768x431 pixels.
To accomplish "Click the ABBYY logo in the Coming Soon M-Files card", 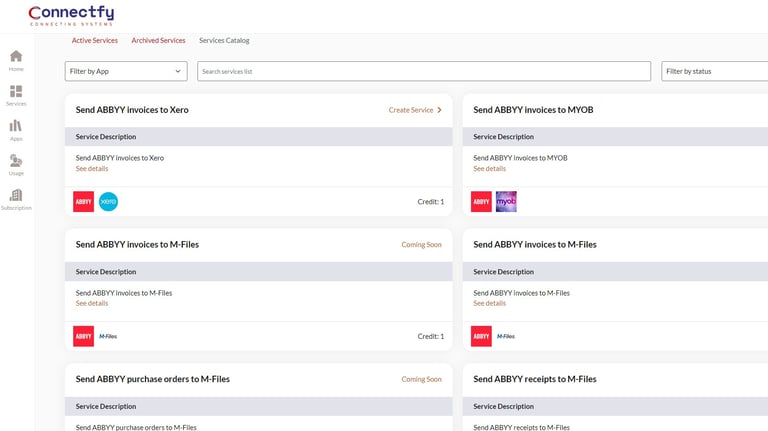I will coord(83,336).
